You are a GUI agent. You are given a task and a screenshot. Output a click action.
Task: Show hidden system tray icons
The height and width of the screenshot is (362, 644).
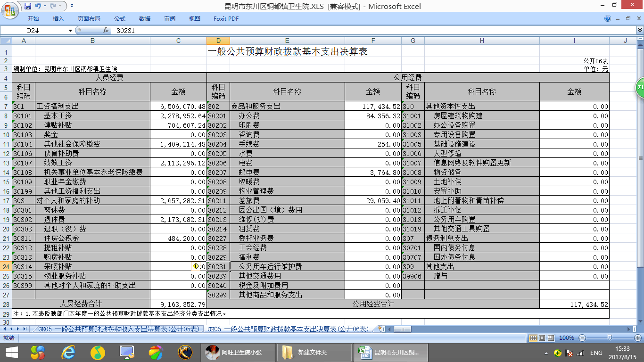pos(546,353)
